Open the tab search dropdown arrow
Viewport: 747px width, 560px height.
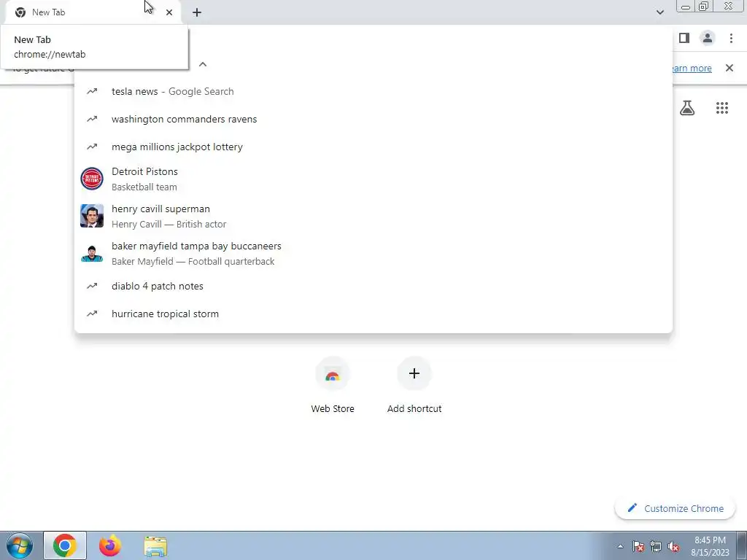(x=659, y=12)
